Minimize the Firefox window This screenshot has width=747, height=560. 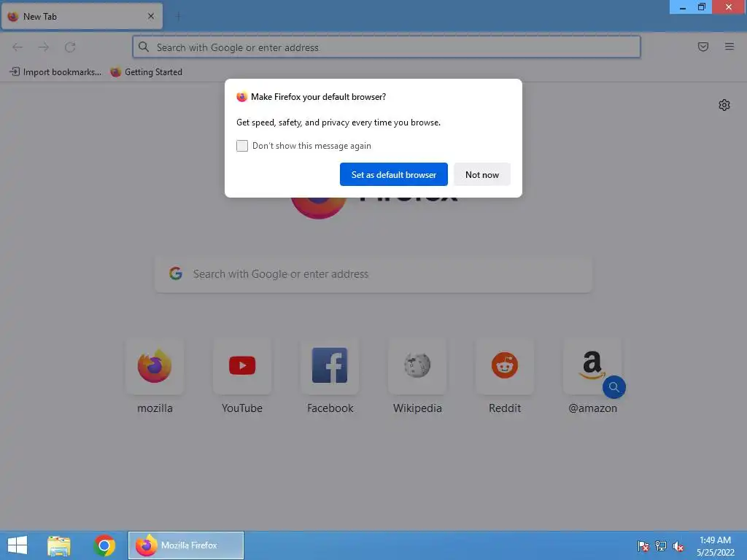coord(683,7)
